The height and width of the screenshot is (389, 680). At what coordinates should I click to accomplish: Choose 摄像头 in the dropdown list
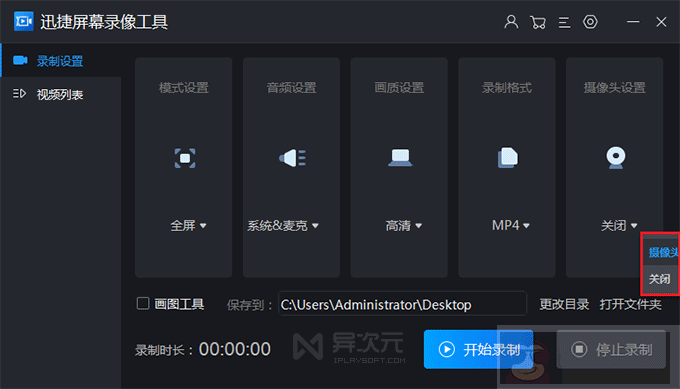pos(661,252)
